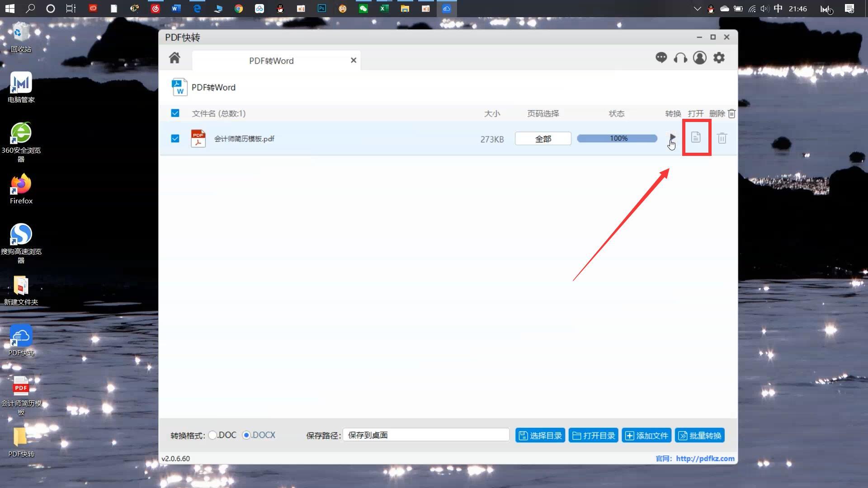Contact support via the headset icon
This screenshot has width=868, height=488.
680,58
